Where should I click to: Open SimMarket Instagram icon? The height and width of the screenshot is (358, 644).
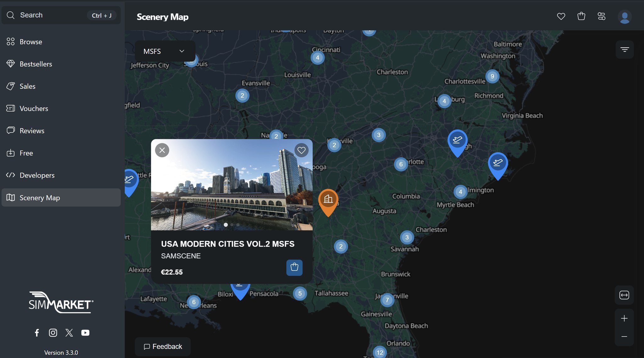click(53, 332)
